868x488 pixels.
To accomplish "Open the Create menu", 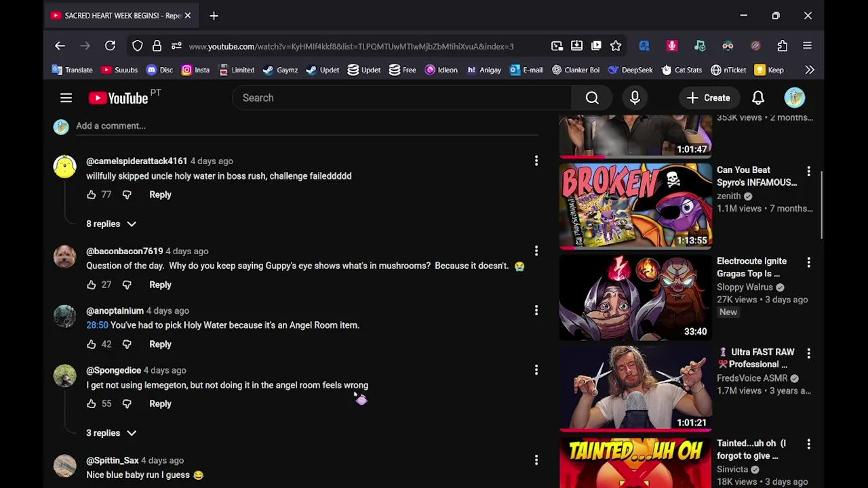I will [x=708, y=98].
